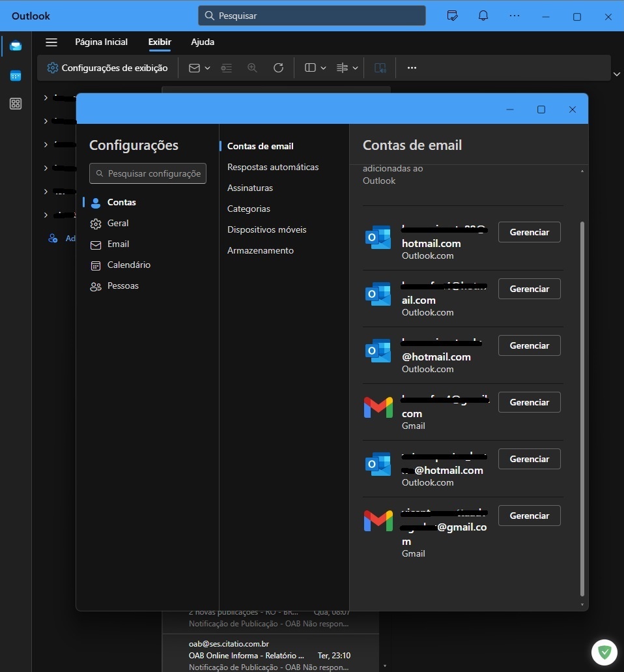This screenshot has height=672, width=624.
Task: Open Respostas automáticas settings
Action: [x=273, y=167]
